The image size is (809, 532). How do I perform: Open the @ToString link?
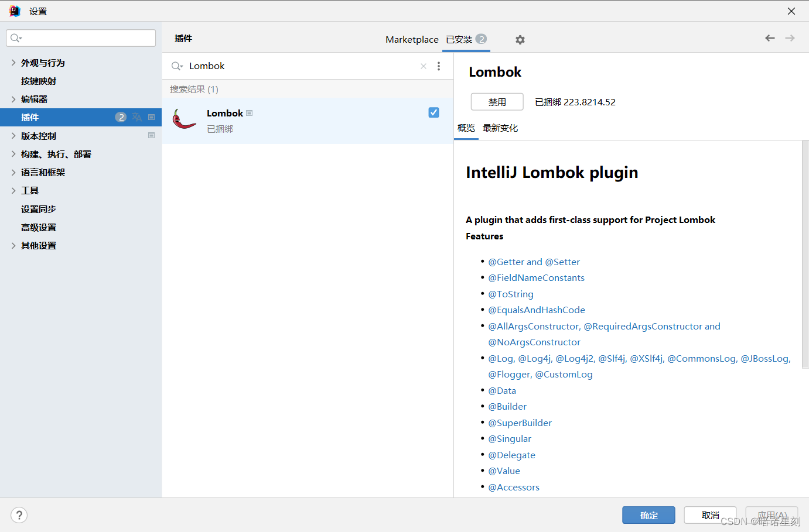[511, 294]
